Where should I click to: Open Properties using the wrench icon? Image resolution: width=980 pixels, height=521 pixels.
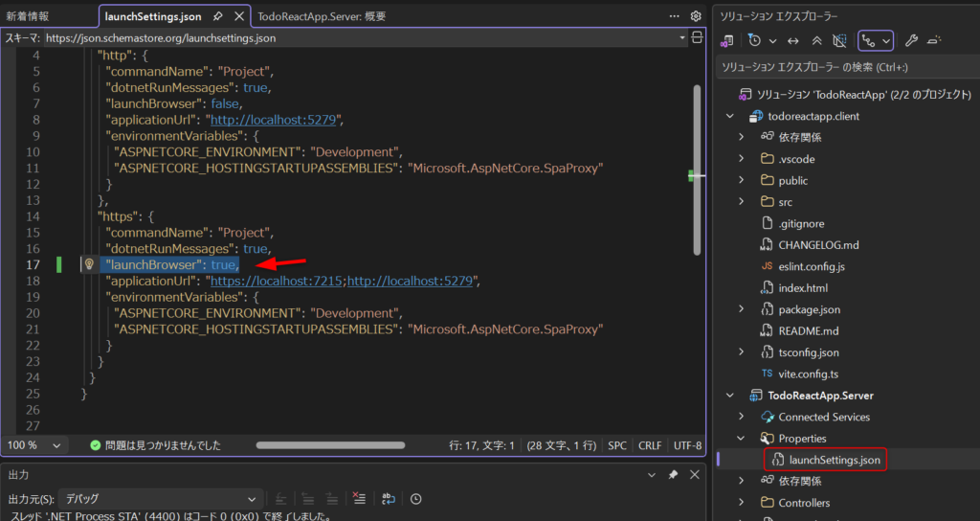(911, 40)
